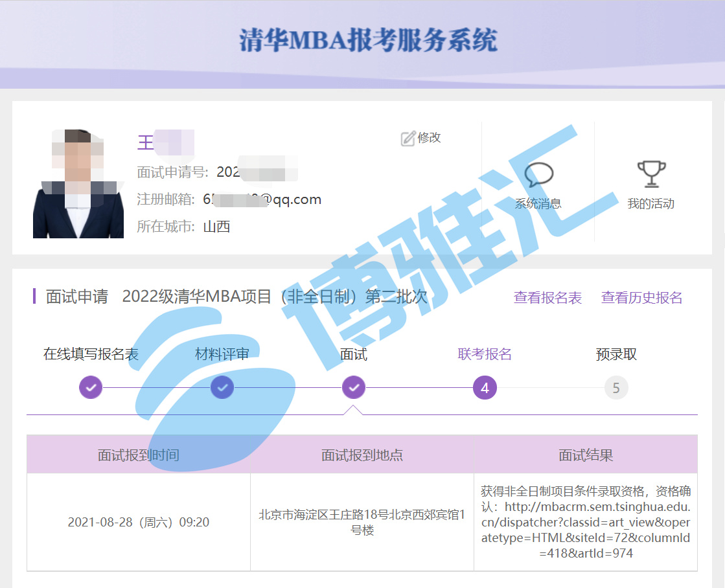Click the 查看报名表 link
Viewport: 725px width, 588px height.
tap(547, 297)
